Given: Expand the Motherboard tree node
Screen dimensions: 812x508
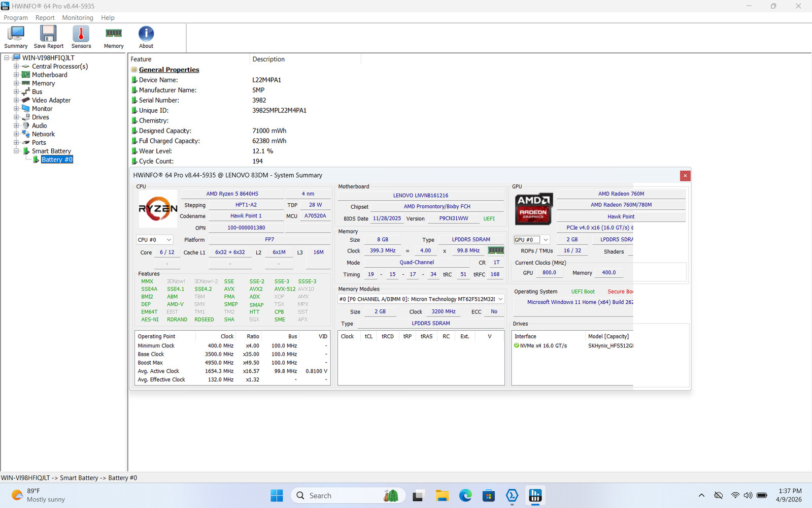Looking at the screenshot, I should (16, 75).
